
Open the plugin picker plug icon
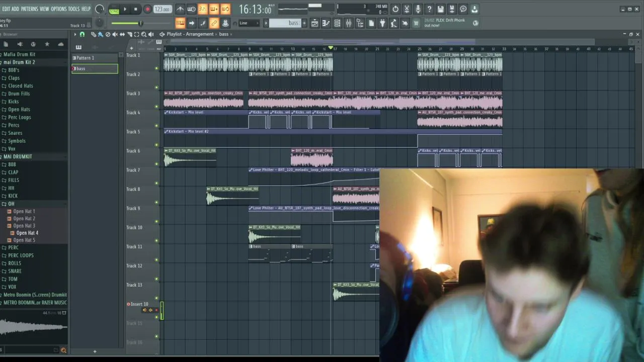tap(382, 23)
